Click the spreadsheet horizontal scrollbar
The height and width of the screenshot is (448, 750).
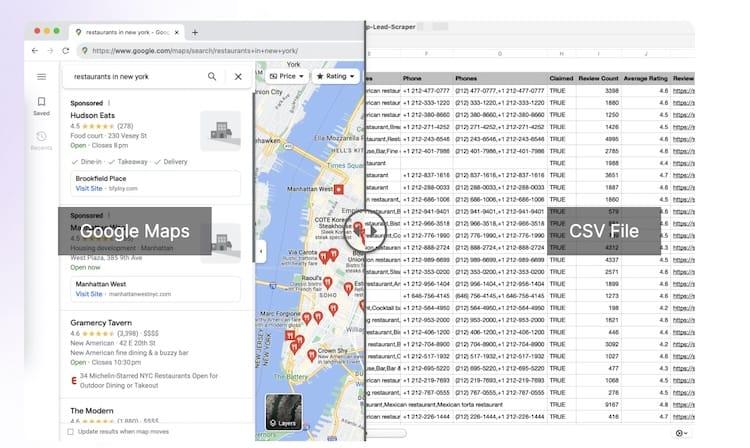pyautogui.click(x=386, y=433)
